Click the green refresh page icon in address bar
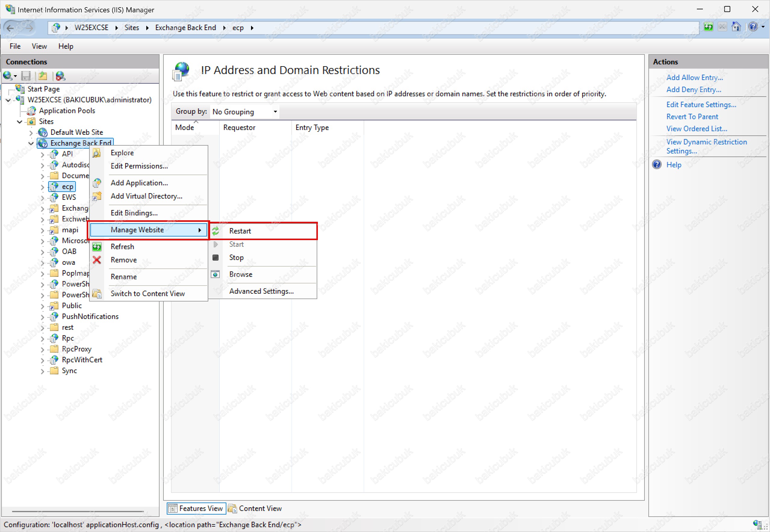This screenshot has width=770, height=532. [x=708, y=27]
